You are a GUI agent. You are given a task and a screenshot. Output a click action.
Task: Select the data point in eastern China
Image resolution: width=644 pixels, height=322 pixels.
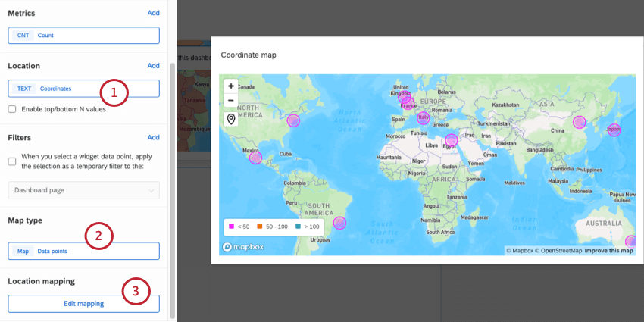click(x=579, y=123)
